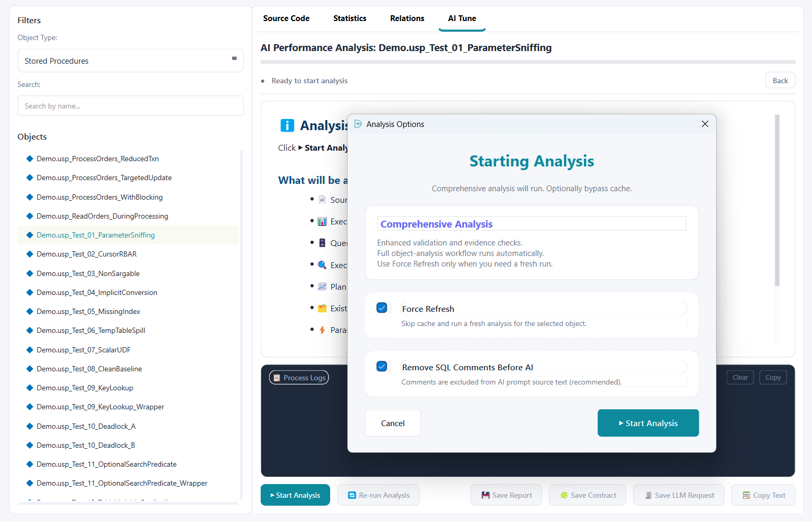Viewport: 812px width, 522px height.
Task: Click diamond icon of Demo.usp_Test_04_ImplicitConversion
Action: pyautogui.click(x=30, y=292)
